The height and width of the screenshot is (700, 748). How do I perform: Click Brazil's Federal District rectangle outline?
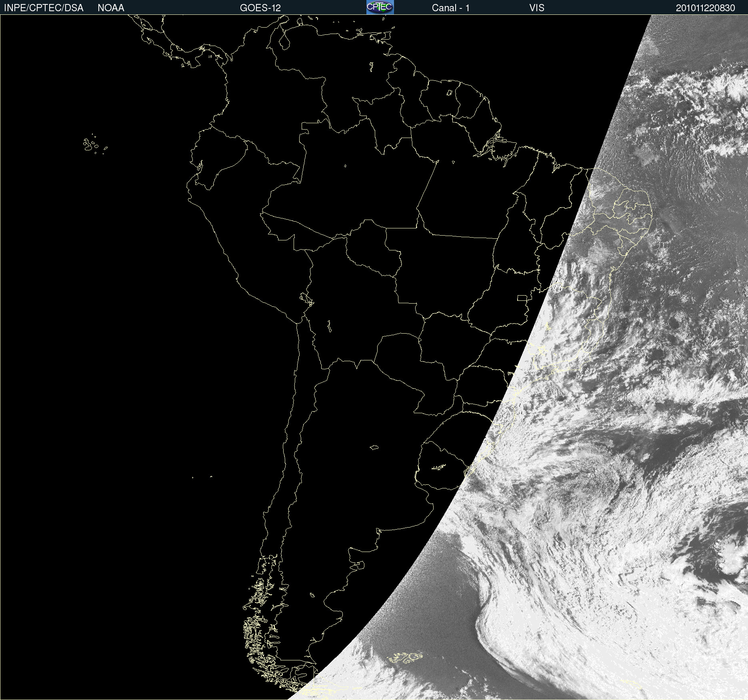[x=522, y=298]
